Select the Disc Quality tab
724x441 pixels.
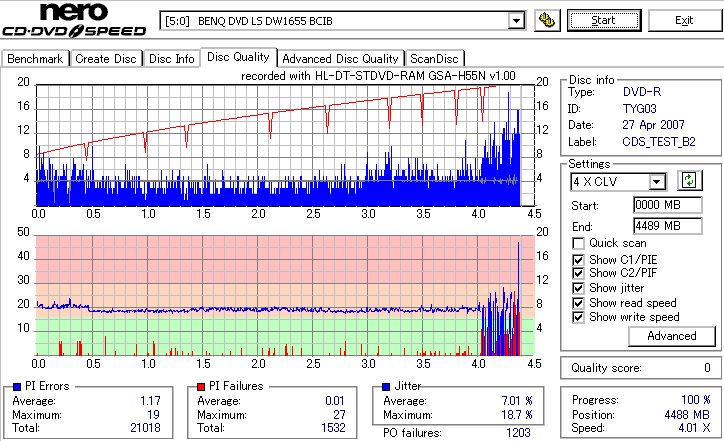(x=238, y=57)
